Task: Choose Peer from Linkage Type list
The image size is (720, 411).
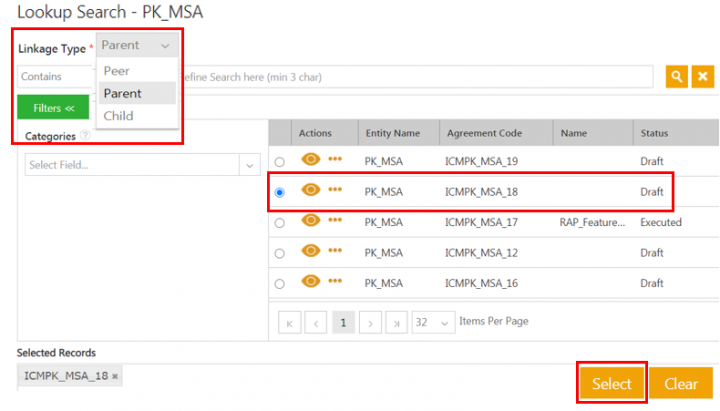Action: click(117, 71)
